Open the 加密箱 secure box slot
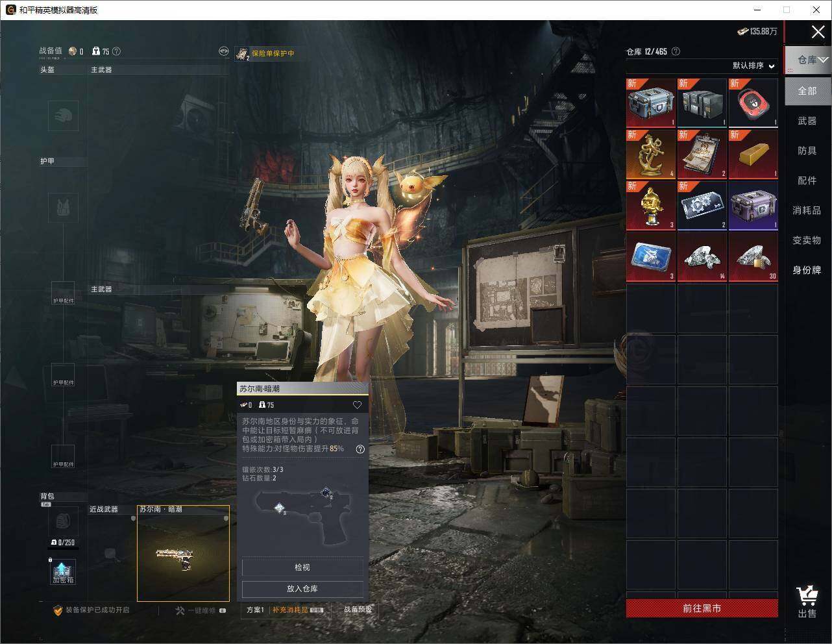The width and height of the screenshot is (832, 644). [63, 571]
